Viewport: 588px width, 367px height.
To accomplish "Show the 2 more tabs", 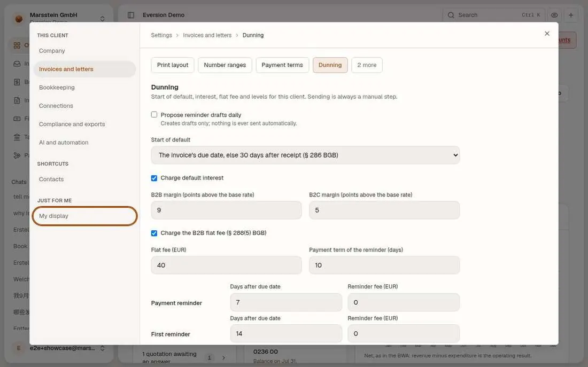I will tap(367, 65).
